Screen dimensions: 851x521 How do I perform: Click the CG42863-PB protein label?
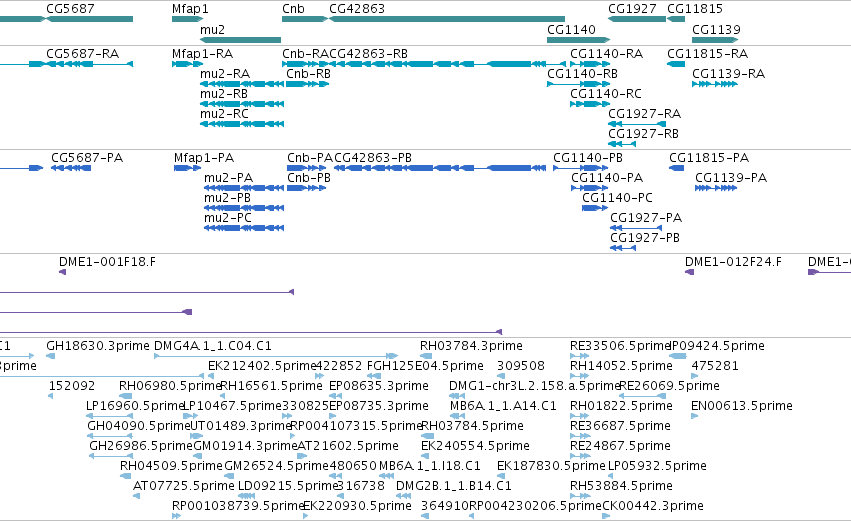tap(373, 158)
